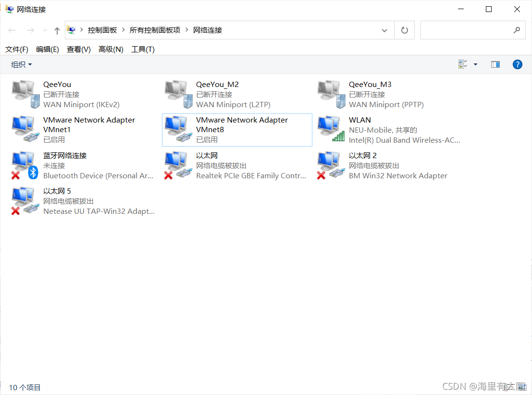Minimize the 网络连接 window

(x=461, y=9)
